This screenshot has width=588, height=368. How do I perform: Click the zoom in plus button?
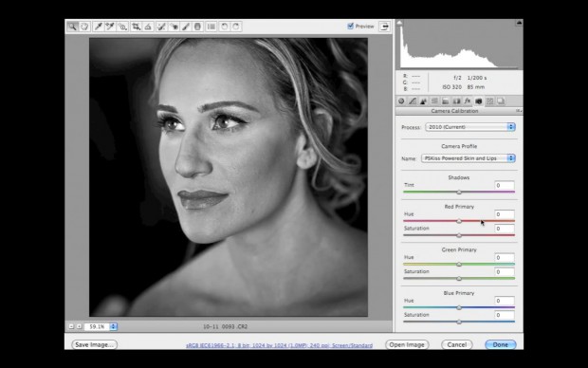[79, 326]
